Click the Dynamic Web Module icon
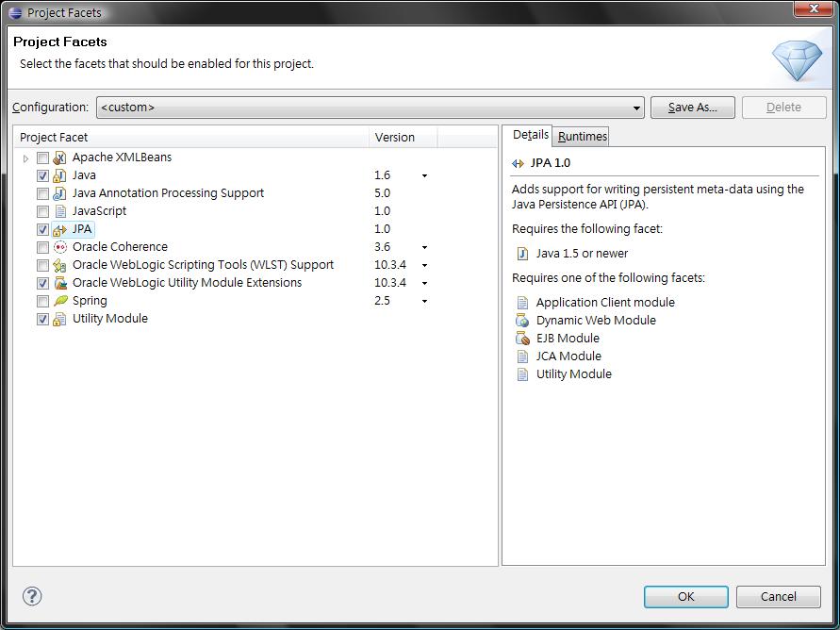The width and height of the screenshot is (840, 630). (x=522, y=321)
